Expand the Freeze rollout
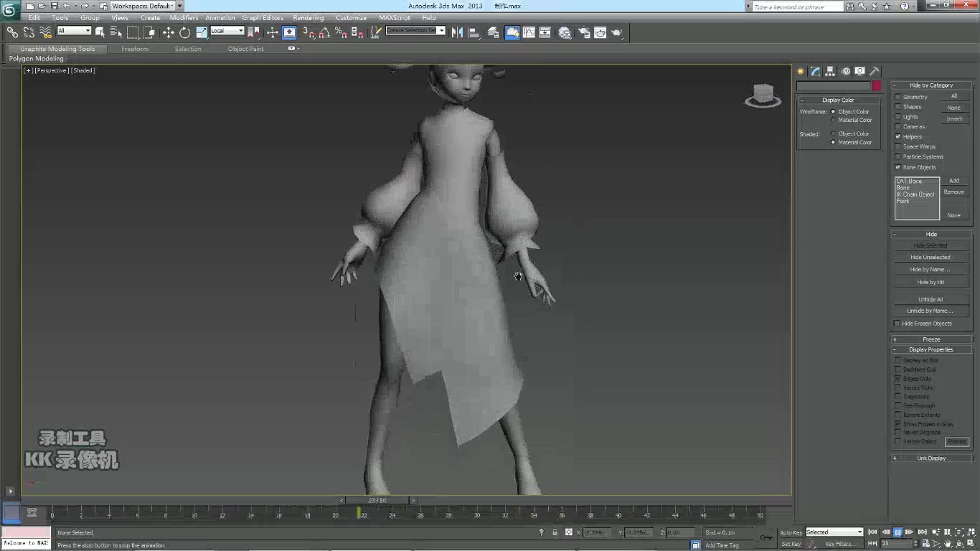Image resolution: width=980 pixels, height=551 pixels. point(931,339)
